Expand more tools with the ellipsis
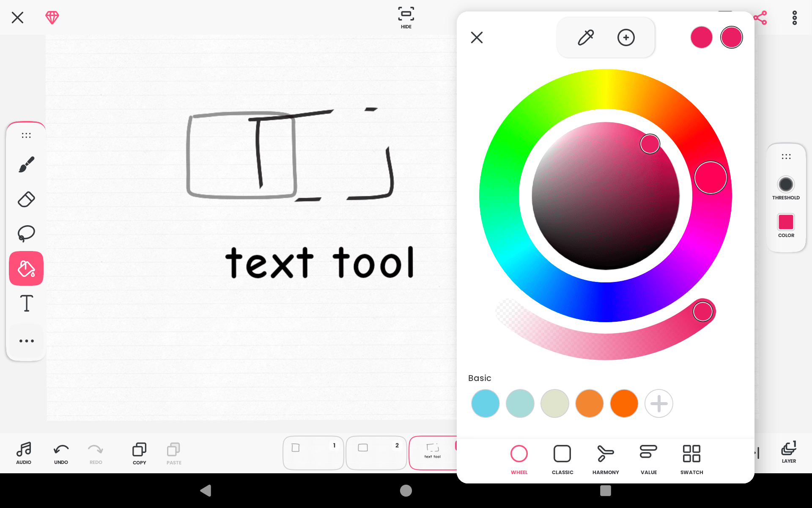Image resolution: width=812 pixels, height=508 pixels. tap(26, 340)
